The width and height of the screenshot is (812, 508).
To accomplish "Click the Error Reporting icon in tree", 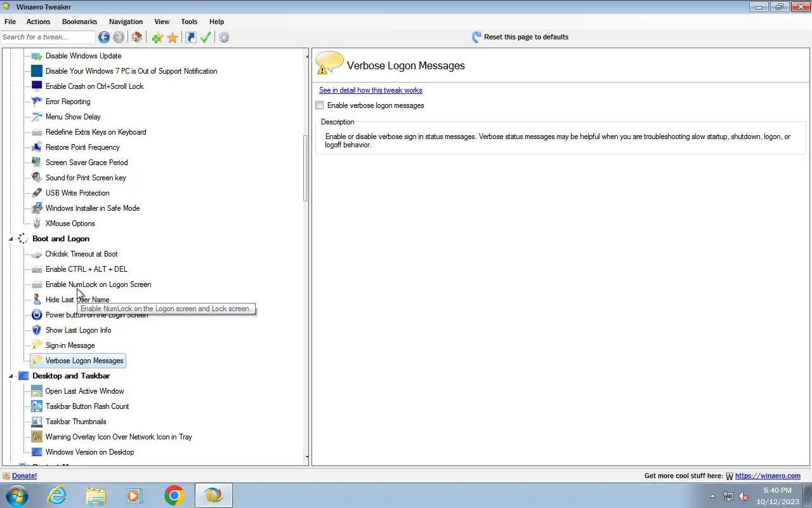I will 37,102.
